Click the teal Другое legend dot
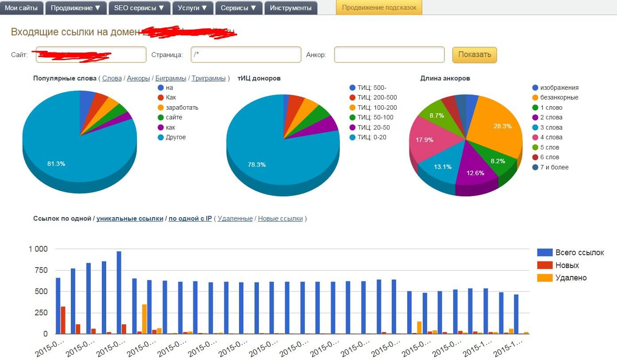The height and width of the screenshot is (364, 617). click(161, 138)
